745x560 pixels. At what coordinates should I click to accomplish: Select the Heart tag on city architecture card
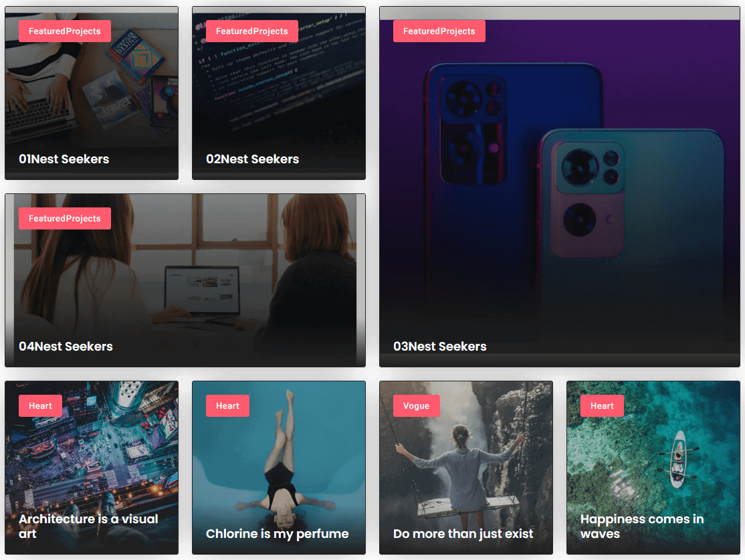pyautogui.click(x=40, y=406)
